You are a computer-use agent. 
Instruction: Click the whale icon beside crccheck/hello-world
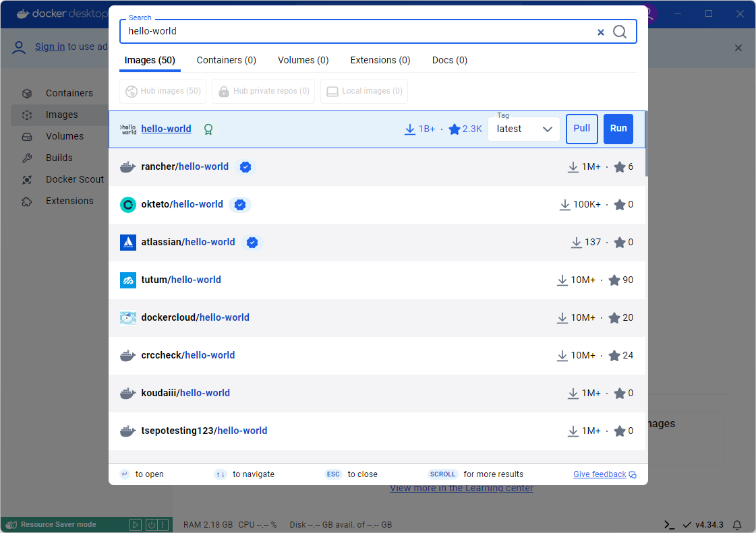127,356
